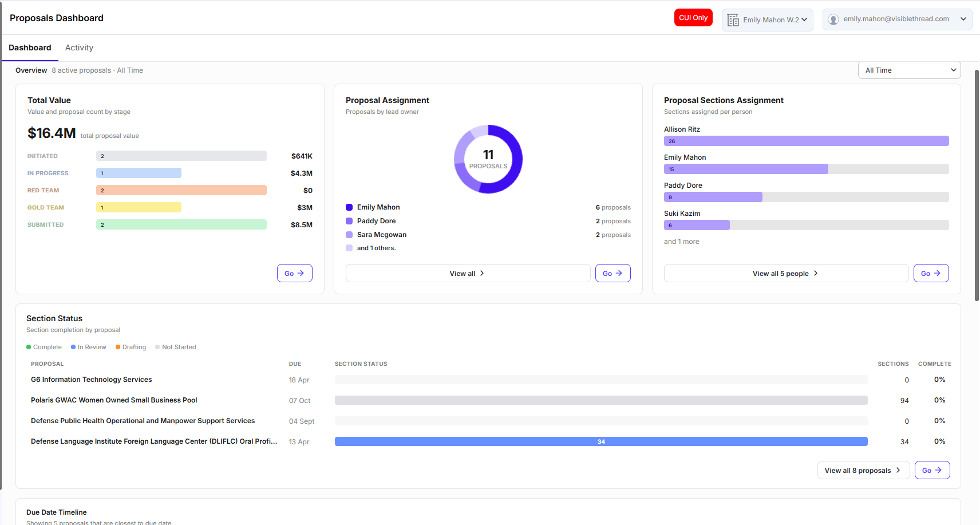Click the In Progress stage blue bar

coord(139,173)
